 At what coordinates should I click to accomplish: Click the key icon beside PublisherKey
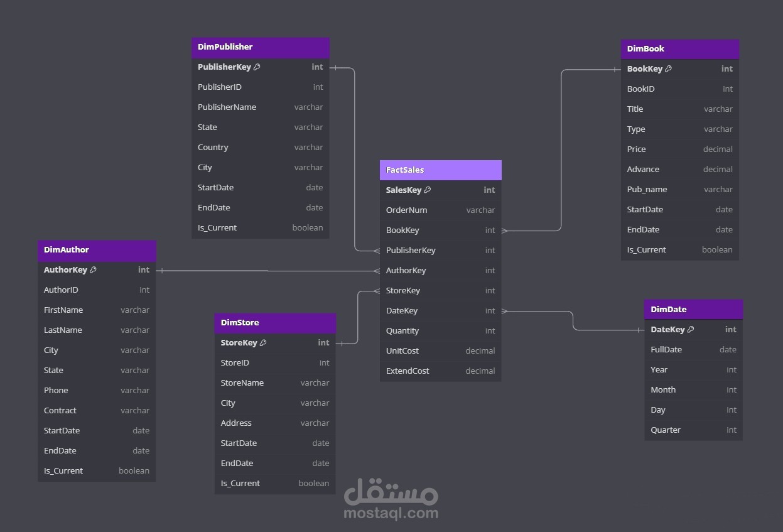tap(257, 67)
